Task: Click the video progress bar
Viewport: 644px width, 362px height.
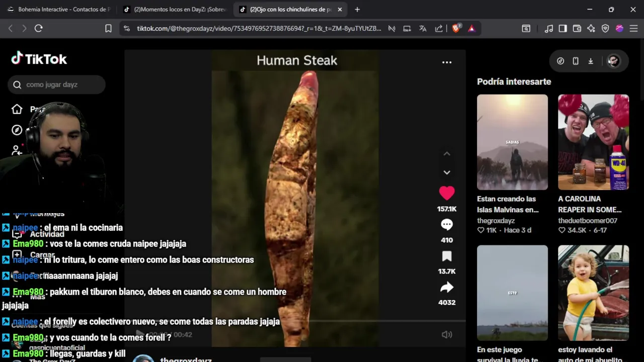Action: pos(295,321)
